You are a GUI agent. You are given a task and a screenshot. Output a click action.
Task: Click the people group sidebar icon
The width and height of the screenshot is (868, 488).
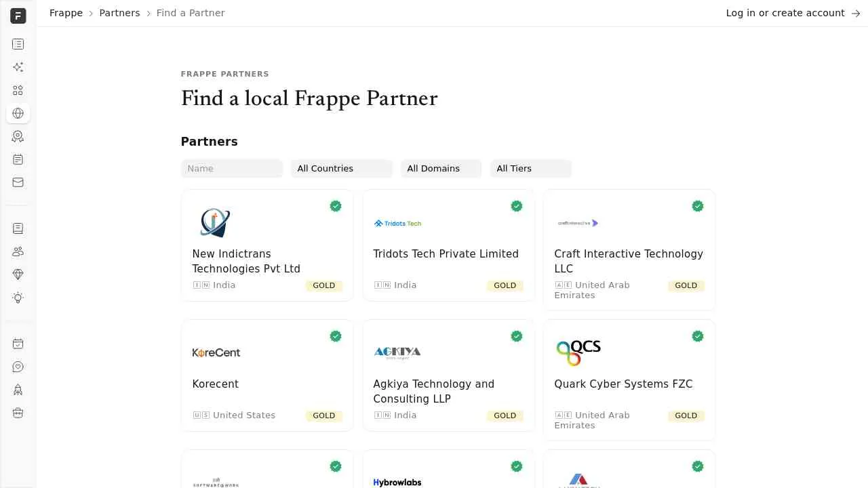pyautogui.click(x=18, y=251)
